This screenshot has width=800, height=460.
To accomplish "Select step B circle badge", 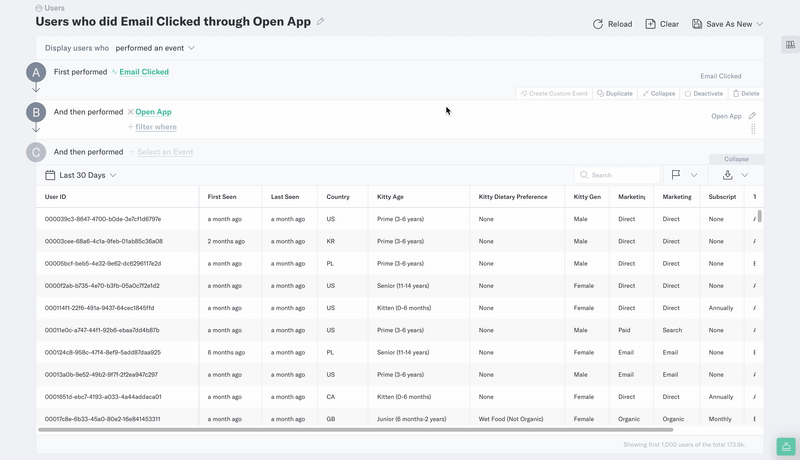I will coord(36,112).
